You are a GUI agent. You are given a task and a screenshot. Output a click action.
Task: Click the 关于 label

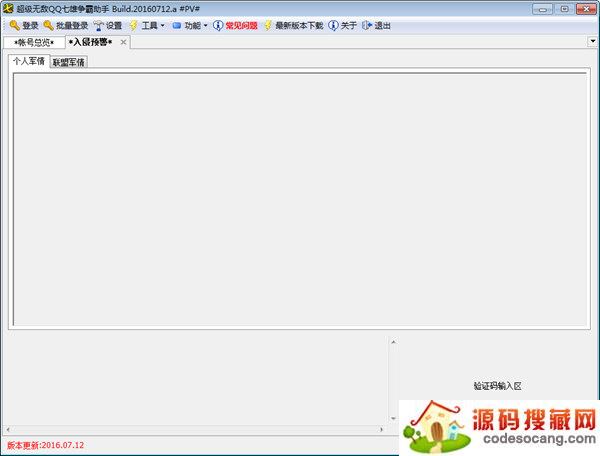[x=349, y=26]
